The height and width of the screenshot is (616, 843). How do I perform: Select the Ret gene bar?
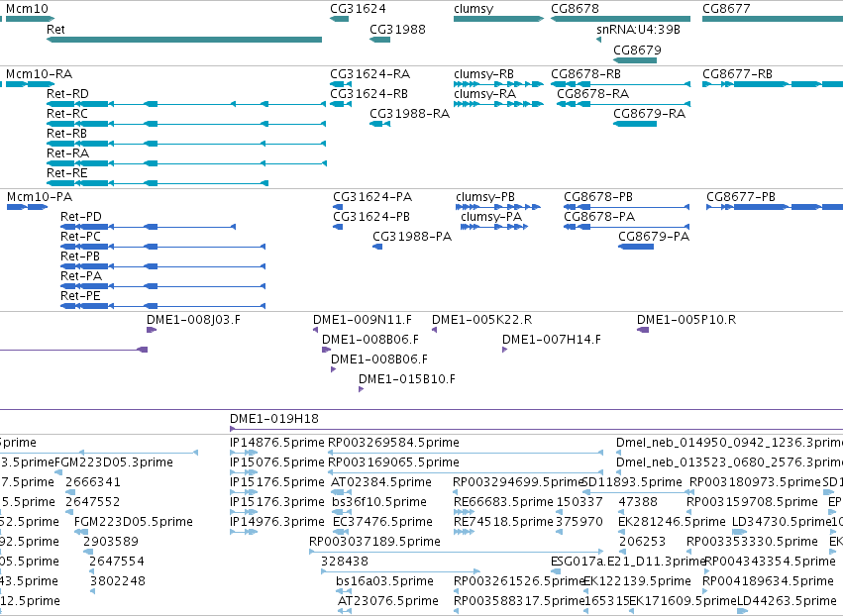tap(184, 40)
